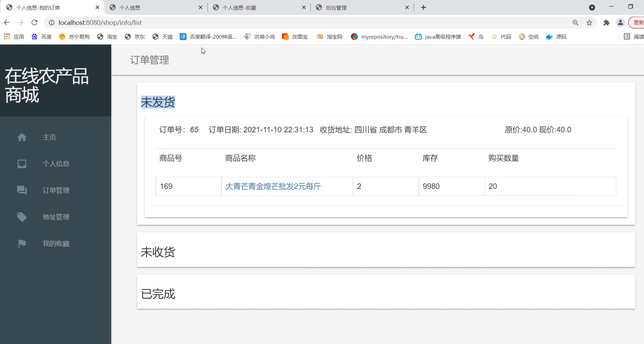Click the product number cell 169
The width and height of the screenshot is (644, 344).
pyautogui.click(x=188, y=187)
